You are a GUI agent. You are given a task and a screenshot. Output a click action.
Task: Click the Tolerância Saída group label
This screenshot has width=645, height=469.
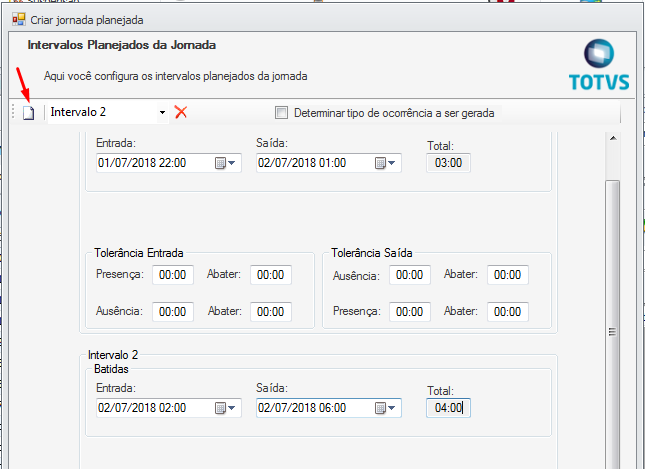pos(372,253)
